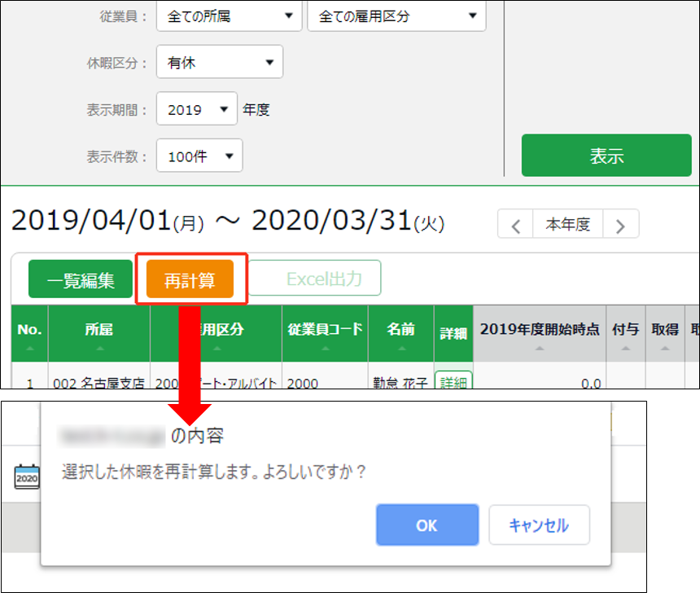Click the orange 再計算 button

click(x=190, y=280)
